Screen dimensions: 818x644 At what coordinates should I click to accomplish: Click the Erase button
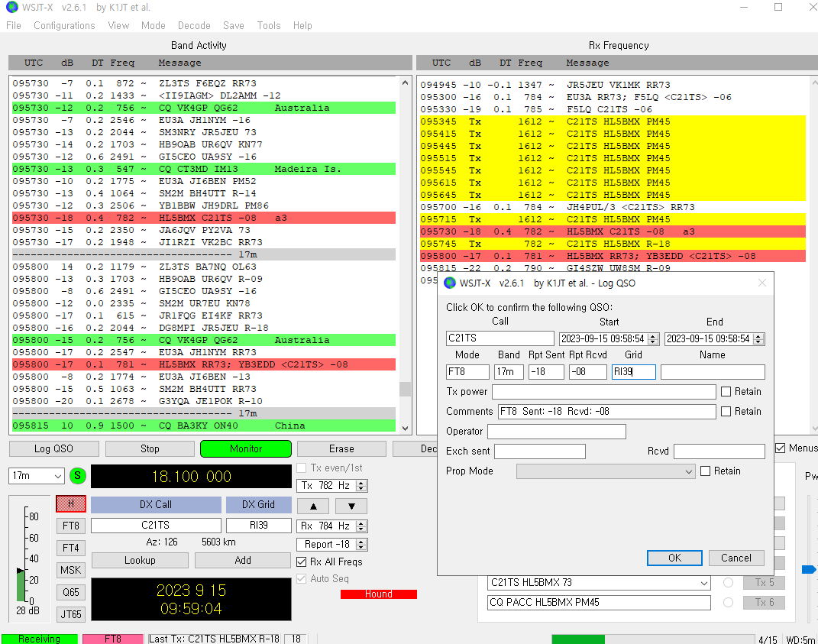341,448
